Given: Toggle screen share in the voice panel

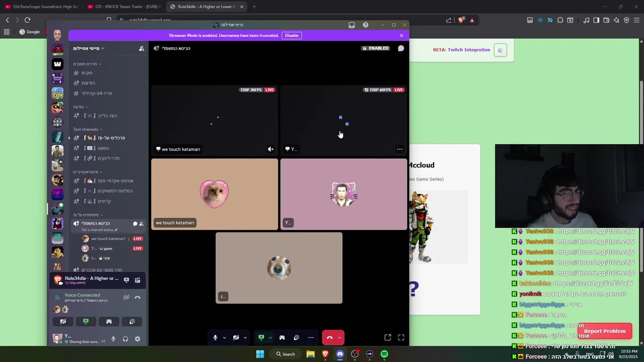Looking at the screenshot, I should [x=86, y=321].
